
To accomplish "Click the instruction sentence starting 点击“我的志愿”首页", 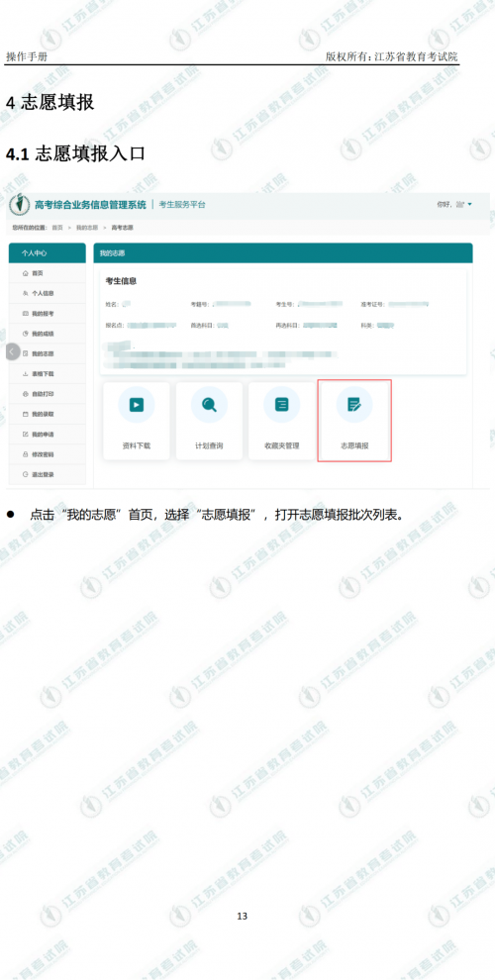I will pyautogui.click(x=217, y=516).
